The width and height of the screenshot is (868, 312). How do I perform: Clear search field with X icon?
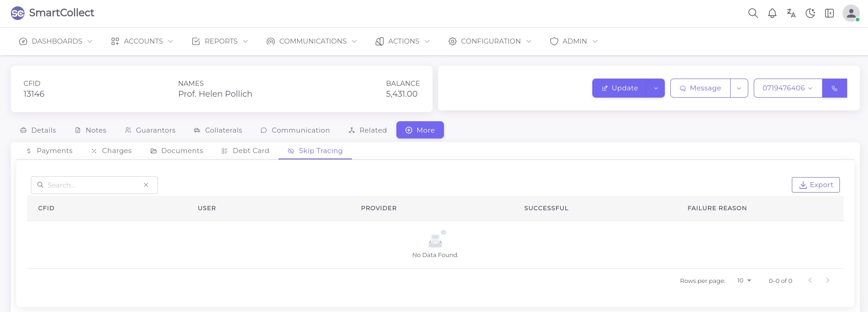click(x=146, y=185)
